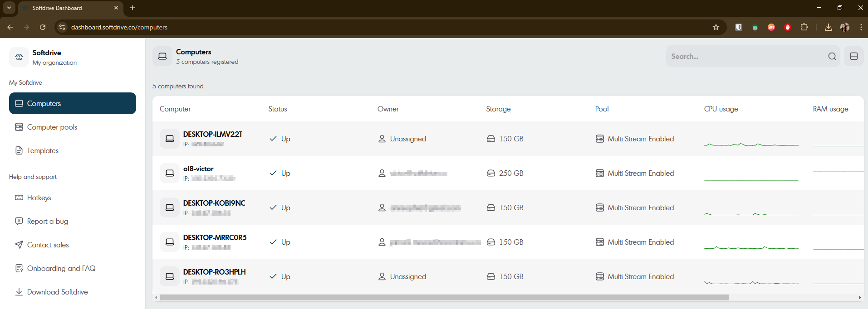Image resolution: width=868 pixels, height=309 pixels.
Task: Open the tab search dropdown arrow
Action: 9,8
